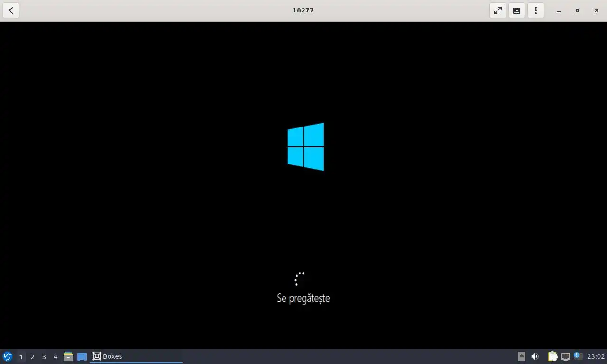This screenshot has height=364, width=607.
Task: Close the Boxes window
Action: pos(597,10)
